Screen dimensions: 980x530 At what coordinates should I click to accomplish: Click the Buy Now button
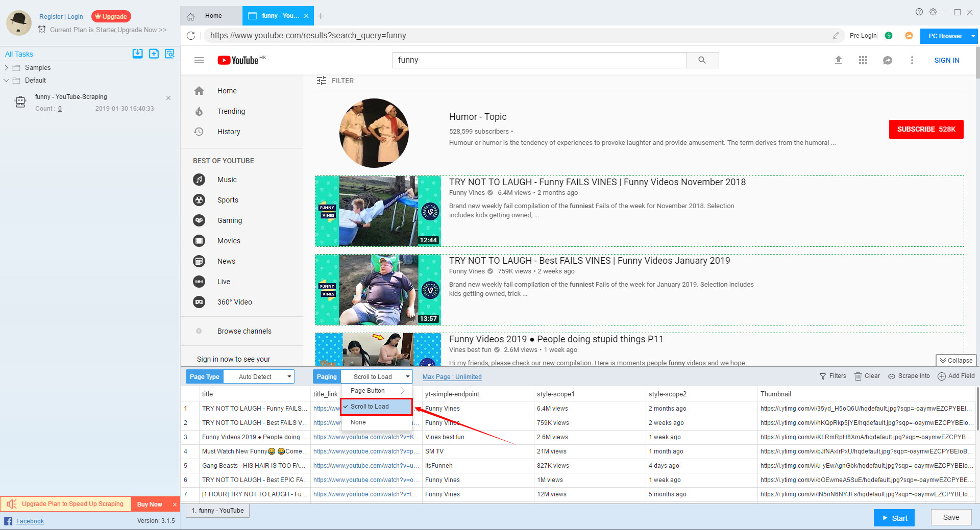click(x=150, y=504)
